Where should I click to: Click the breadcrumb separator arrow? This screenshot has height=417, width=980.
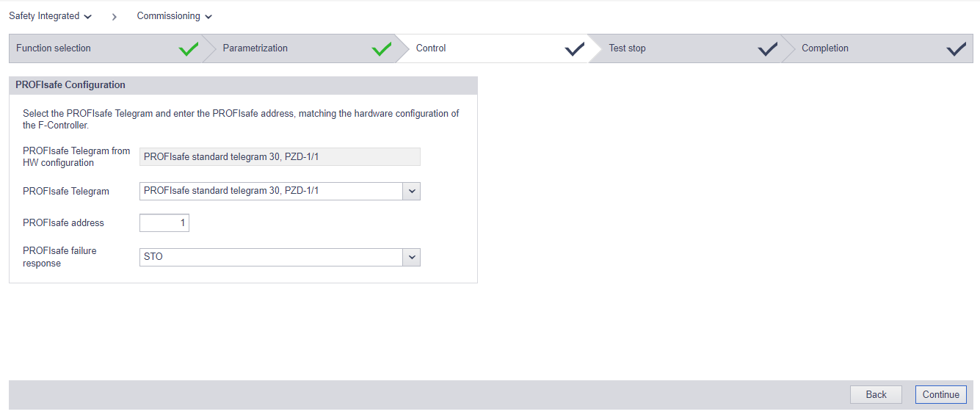[x=115, y=16]
